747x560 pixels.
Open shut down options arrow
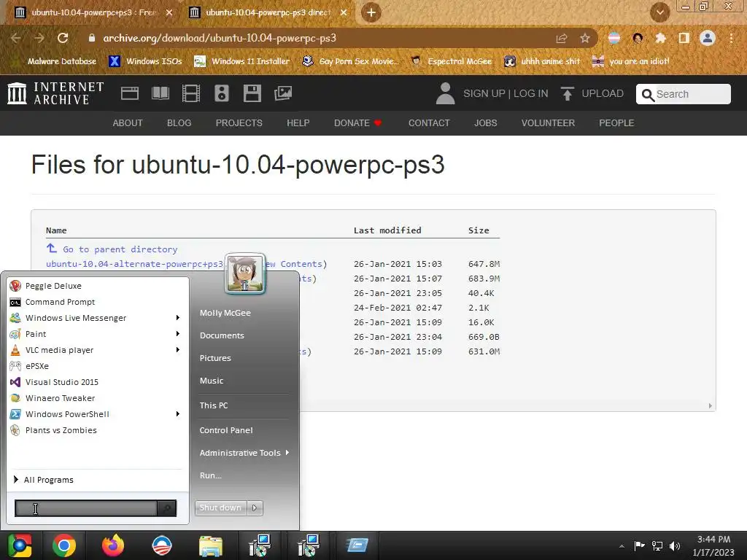pos(255,507)
